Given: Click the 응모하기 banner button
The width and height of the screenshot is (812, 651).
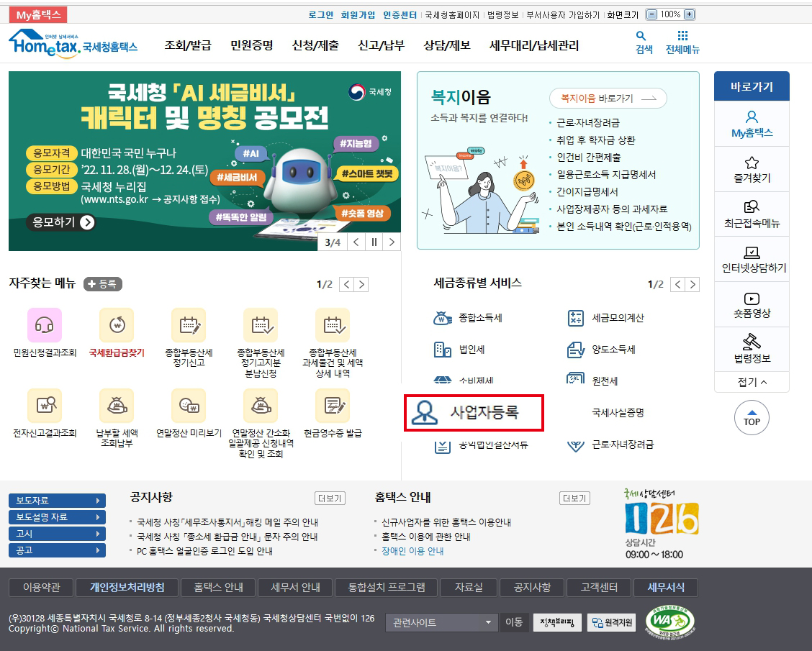Looking at the screenshot, I should [x=60, y=222].
